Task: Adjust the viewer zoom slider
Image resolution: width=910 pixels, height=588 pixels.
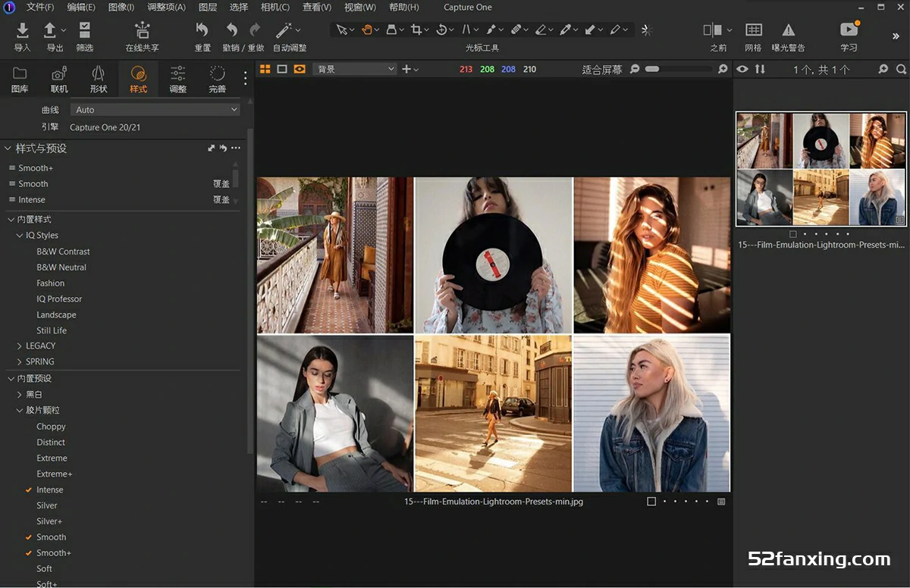Action: (x=652, y=69)
